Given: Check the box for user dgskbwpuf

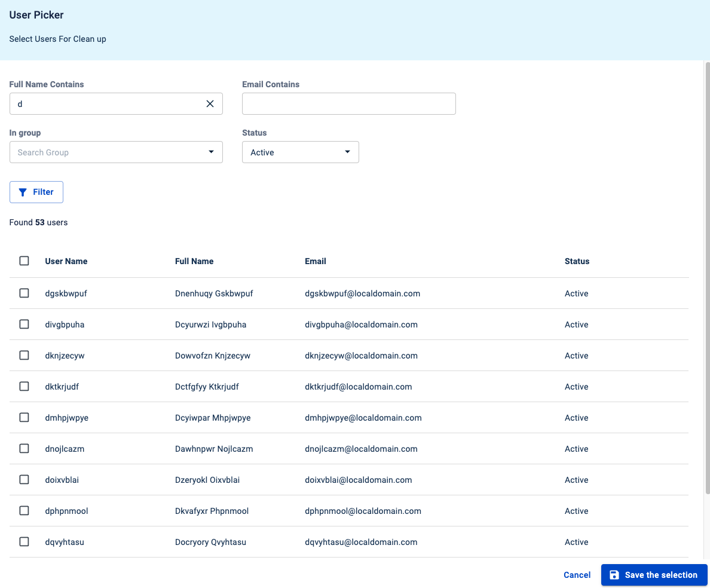Looking at the screenshot, I should point(24,293).
